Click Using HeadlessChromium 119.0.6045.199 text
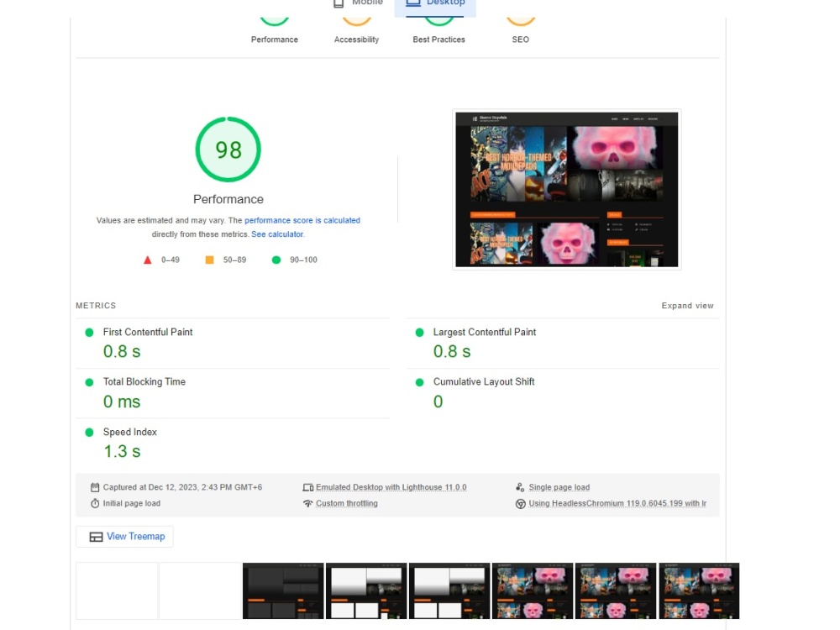The width and height of the screenshot is (840, 630). click(617, 503)
